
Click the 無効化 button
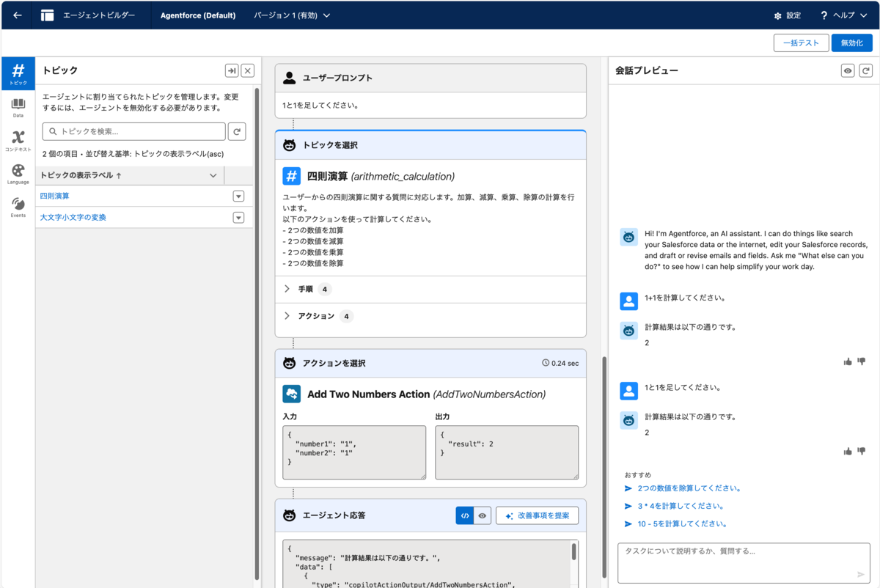[852, 43]
